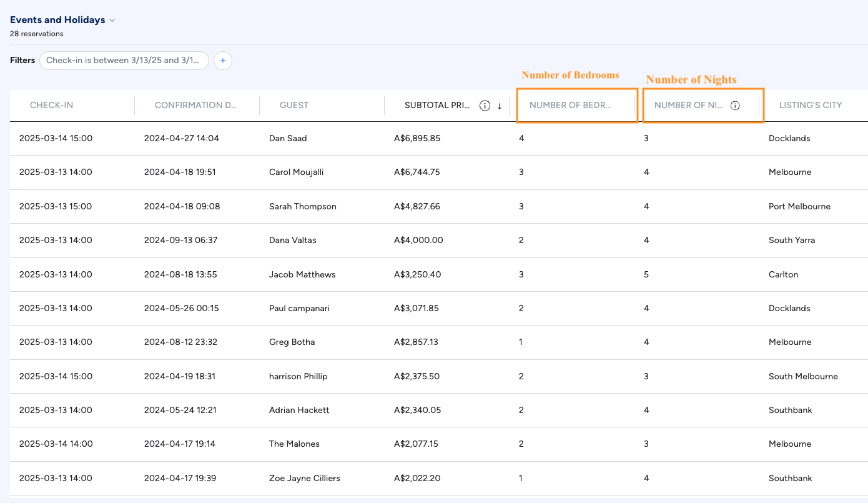The width and height of the screenshot is (868, 503).
Task: Click the info icon beside Subtotal Price
Action: tap(485, 106)
